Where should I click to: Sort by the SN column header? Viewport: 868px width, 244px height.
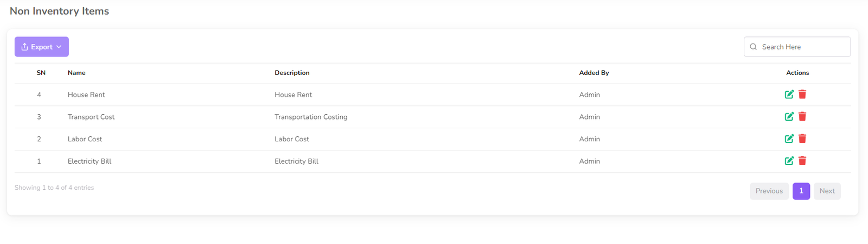pyautogui.click(x=41, y=73)
